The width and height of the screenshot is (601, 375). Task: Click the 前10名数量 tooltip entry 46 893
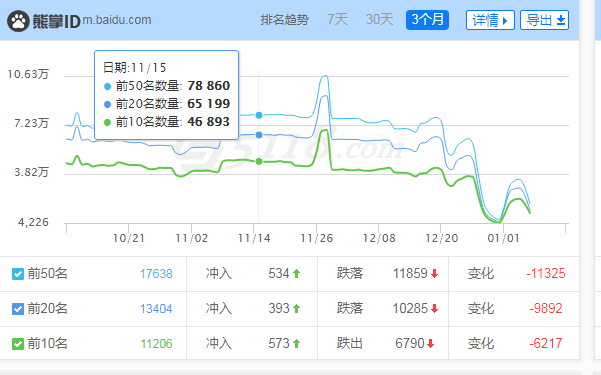[x=167, y=122]
